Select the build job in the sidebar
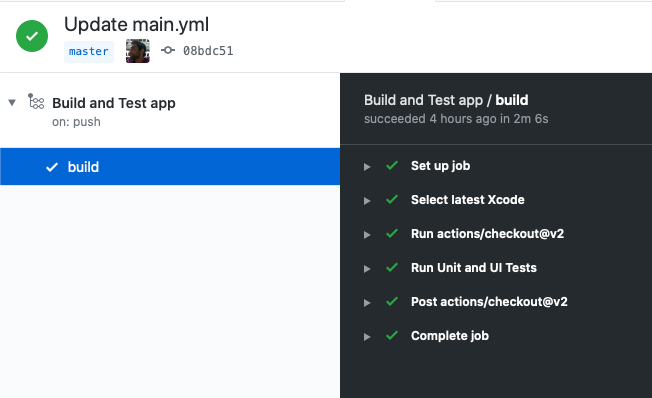652x398 pixels. click(x=170, y=166)
